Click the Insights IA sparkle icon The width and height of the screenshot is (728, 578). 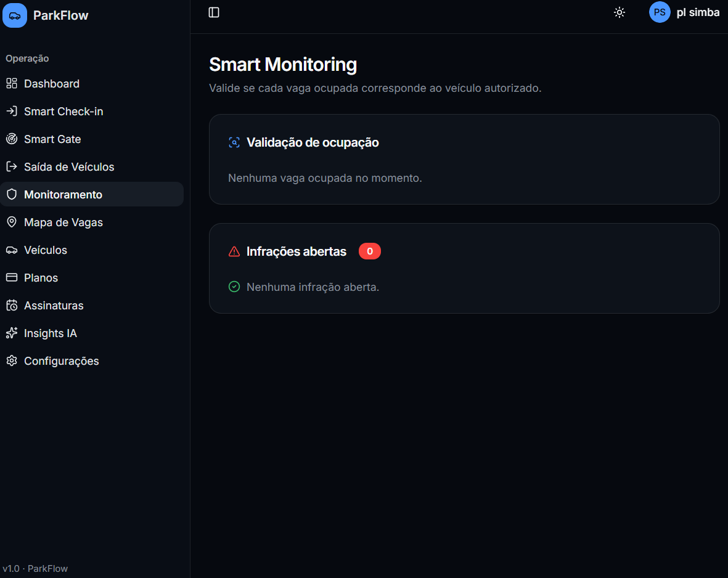click(x=12, y=333)
